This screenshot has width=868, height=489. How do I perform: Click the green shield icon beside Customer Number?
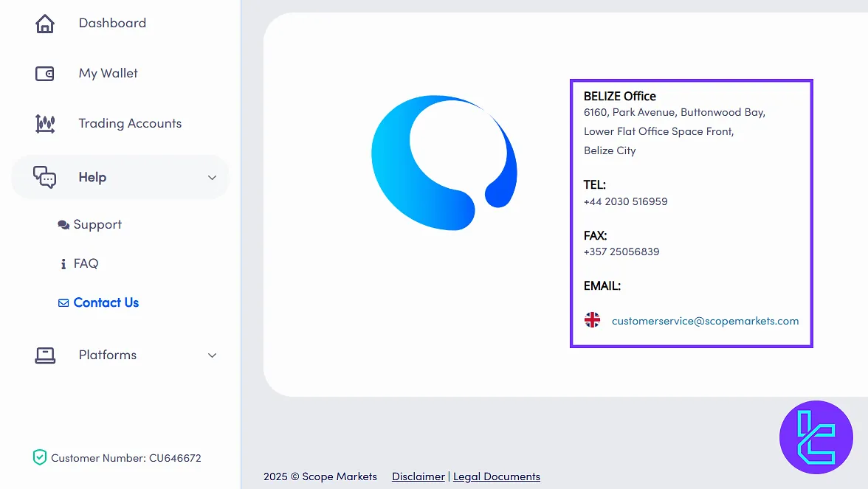(39, 458)
